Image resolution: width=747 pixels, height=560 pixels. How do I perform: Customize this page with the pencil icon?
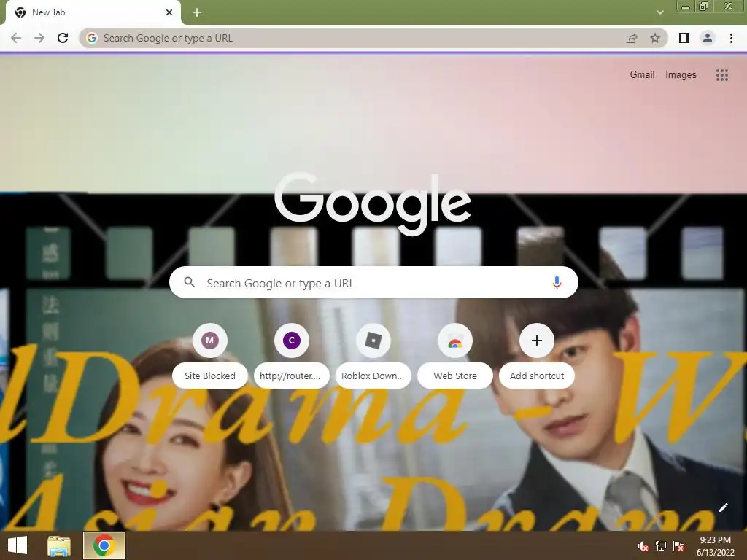click(723, 507)
